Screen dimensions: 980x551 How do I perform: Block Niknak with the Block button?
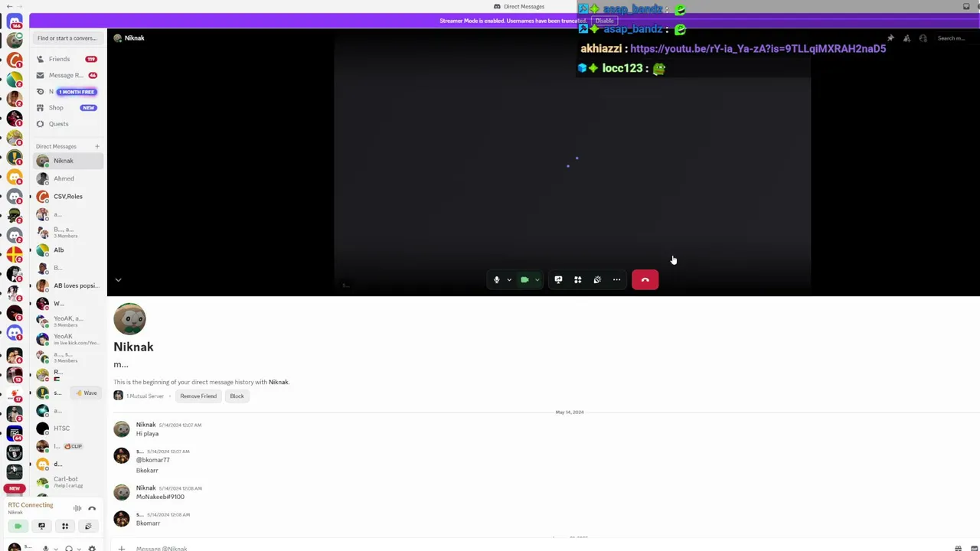237,396
